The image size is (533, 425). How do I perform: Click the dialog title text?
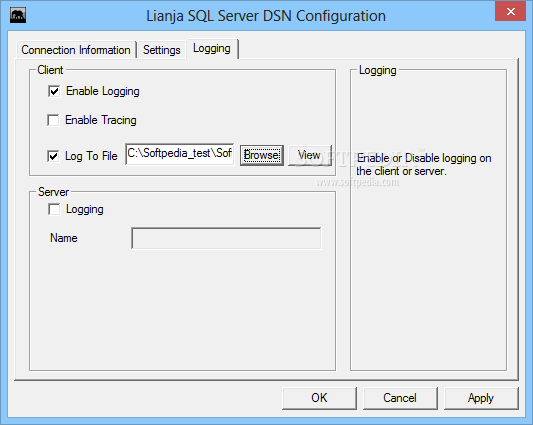click(266, 16)
